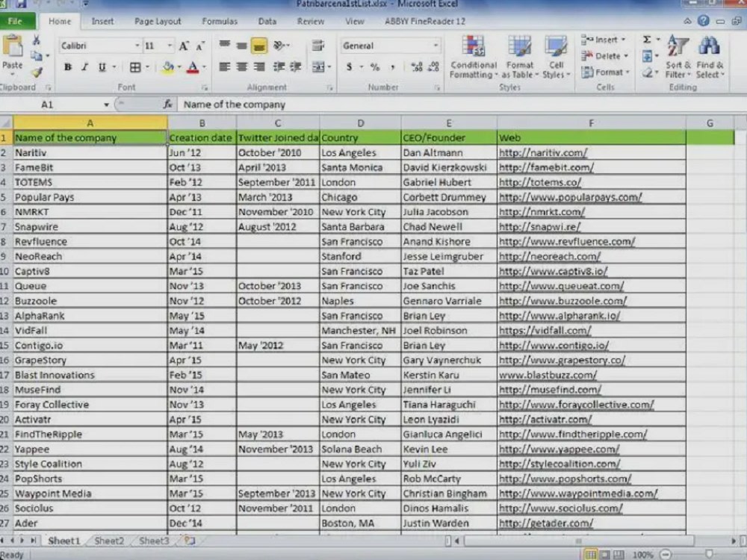Open General number format dropdown
This screenshot has width=747, height=560.
436,46
